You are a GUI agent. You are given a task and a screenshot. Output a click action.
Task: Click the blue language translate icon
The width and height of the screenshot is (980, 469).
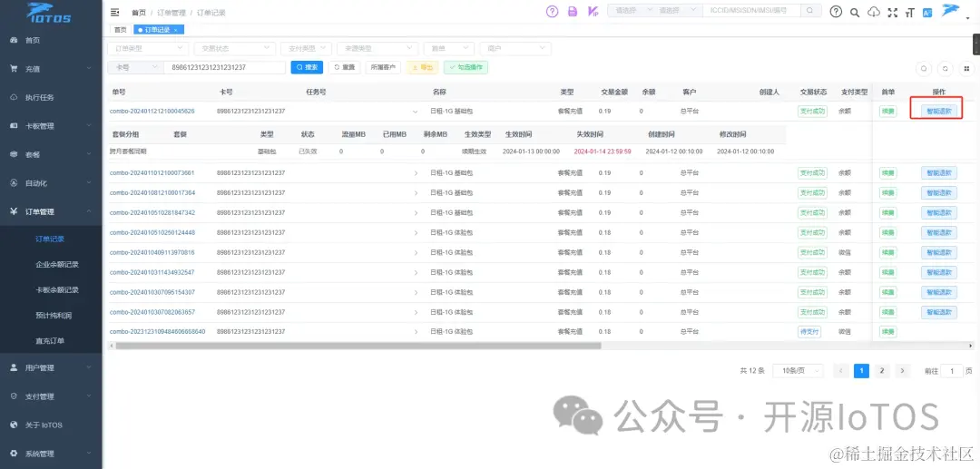tap(927, 12)
